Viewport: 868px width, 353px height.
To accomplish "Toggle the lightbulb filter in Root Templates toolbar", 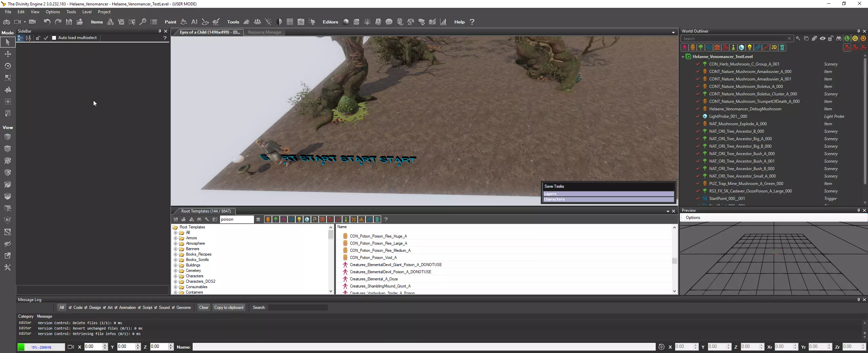I will click(x=299, y=219).
